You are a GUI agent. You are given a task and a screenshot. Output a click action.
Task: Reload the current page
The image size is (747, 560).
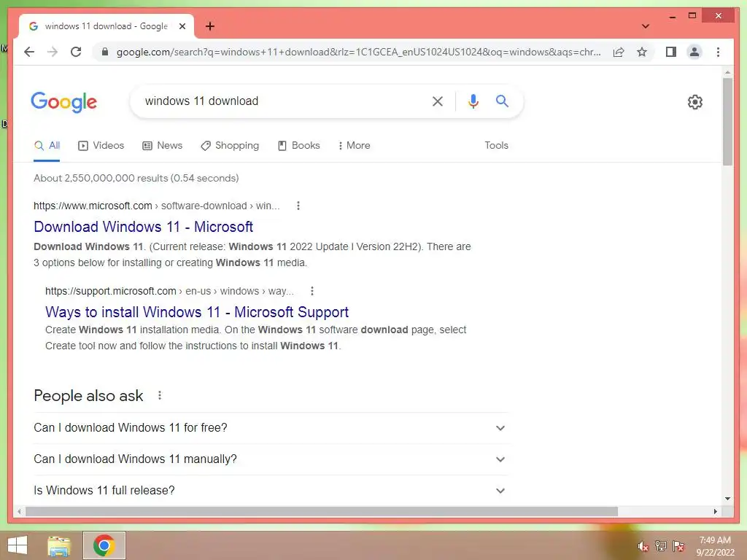pos(76,52)
